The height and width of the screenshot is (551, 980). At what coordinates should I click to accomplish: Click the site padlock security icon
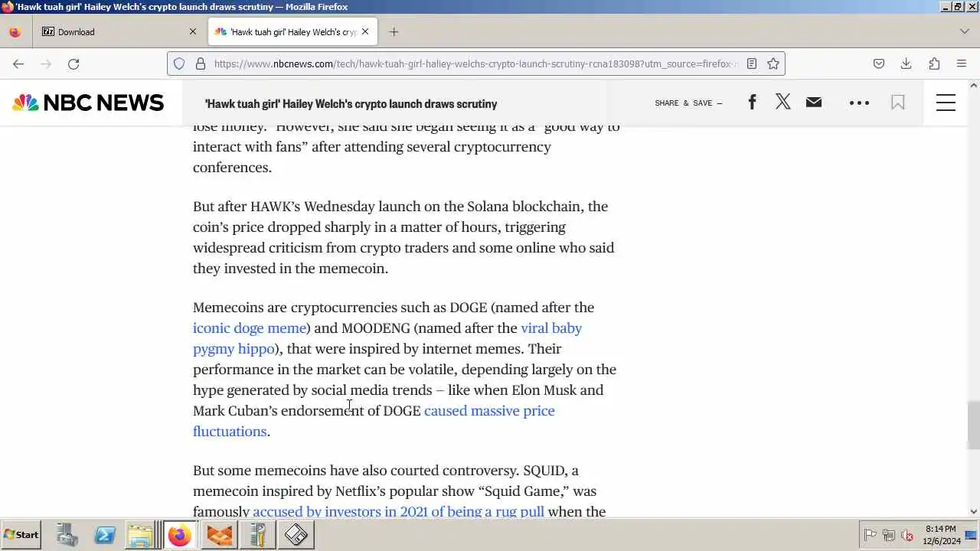pyautogui.click(x=201, y=64)
